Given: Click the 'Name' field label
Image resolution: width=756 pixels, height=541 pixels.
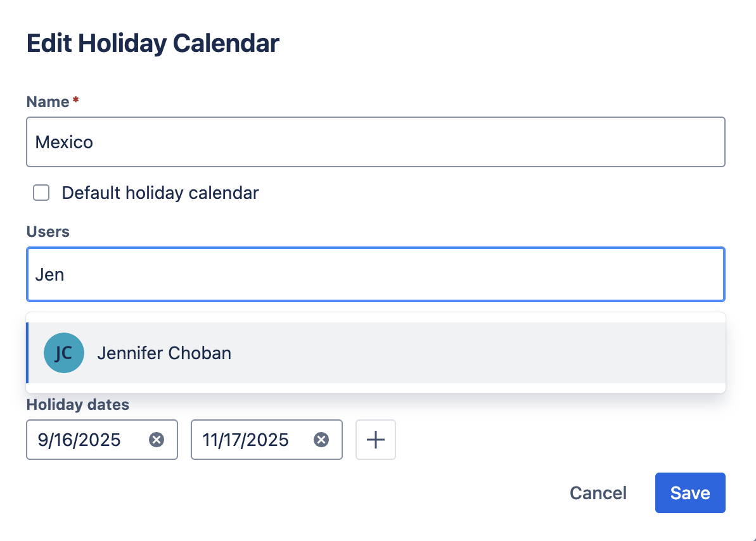Looking at the screenshot, I should 48,101.
